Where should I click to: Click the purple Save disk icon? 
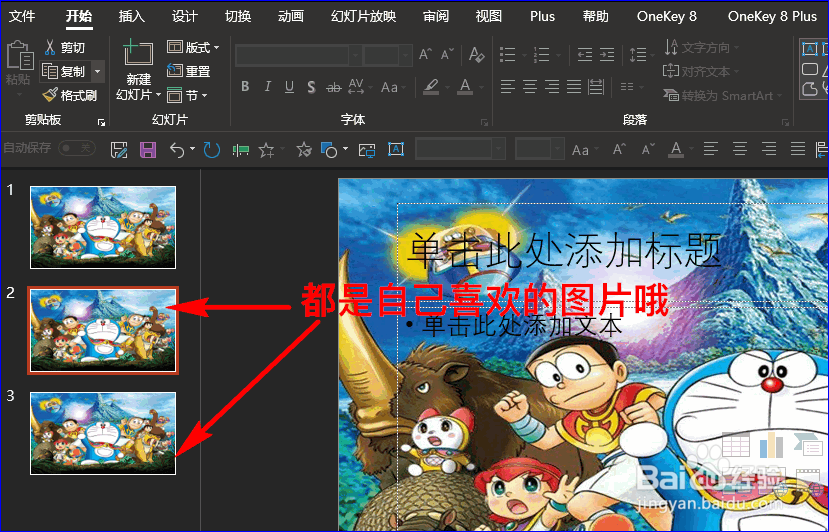click(x=148, y=150)
